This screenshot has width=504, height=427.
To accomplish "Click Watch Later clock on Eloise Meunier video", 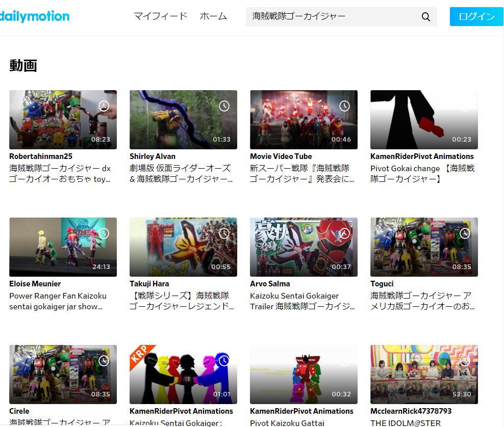I will coord(104,233).
